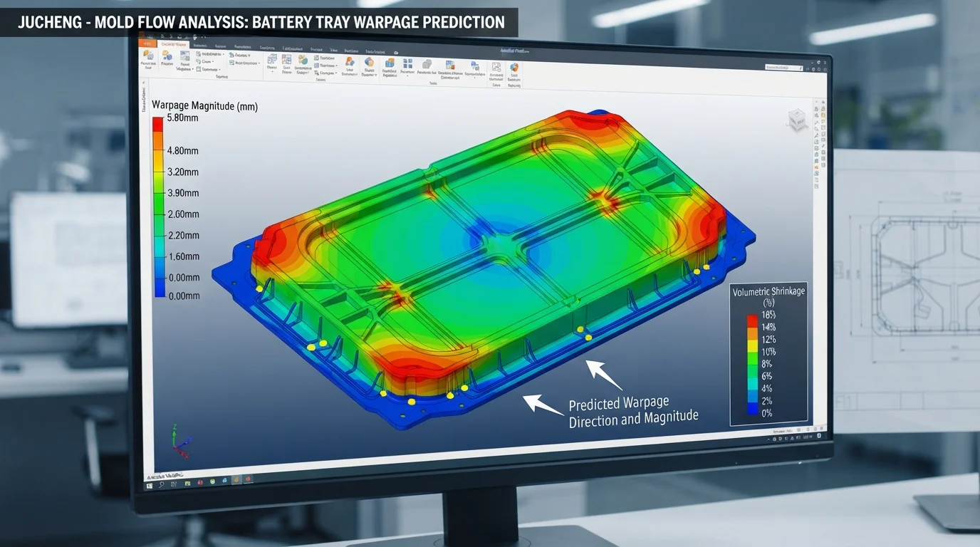Click the '5.80mm' legend value
The image size is (980, 547).
point(182,118)
